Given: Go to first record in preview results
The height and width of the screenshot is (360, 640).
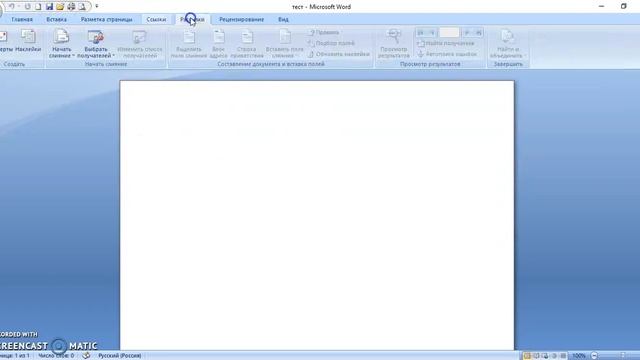Looking at the screenshot, I should click(x=420, y=33).
